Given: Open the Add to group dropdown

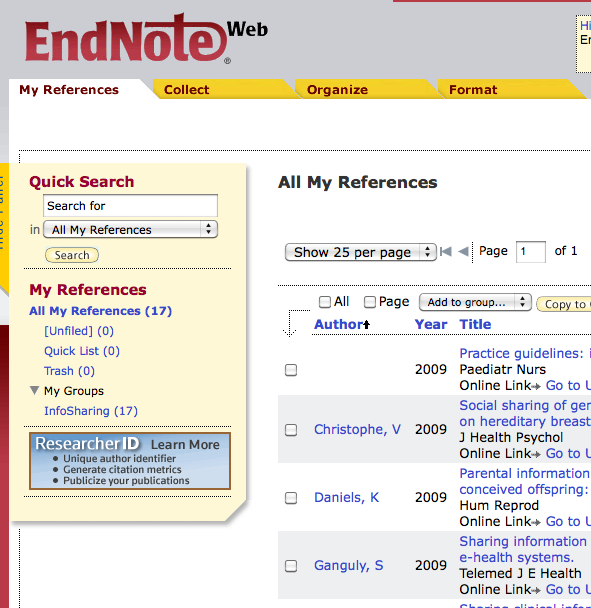Looking at the screenshot, I should pyautogui.click(x=475, y=302).
